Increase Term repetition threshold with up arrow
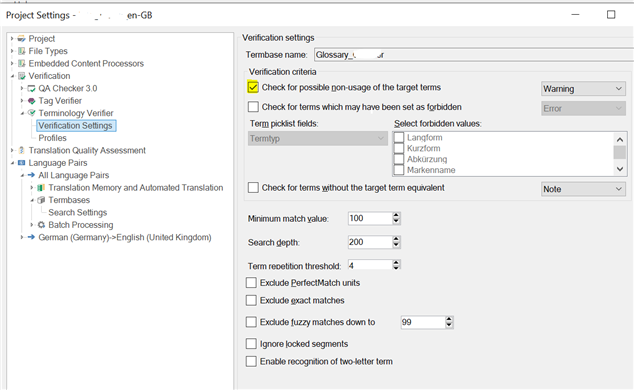This screenshot has width=634, height=390. [x=396, y=263]
